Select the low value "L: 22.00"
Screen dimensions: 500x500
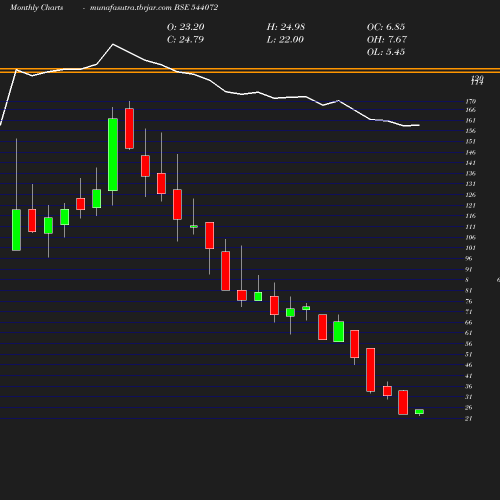pos(285,39)
